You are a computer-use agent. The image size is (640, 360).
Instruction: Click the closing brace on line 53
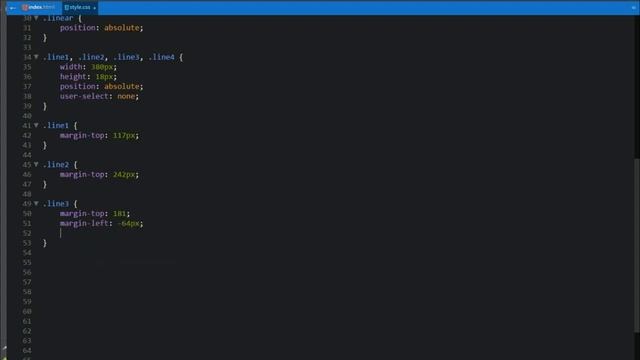point(45,243)
